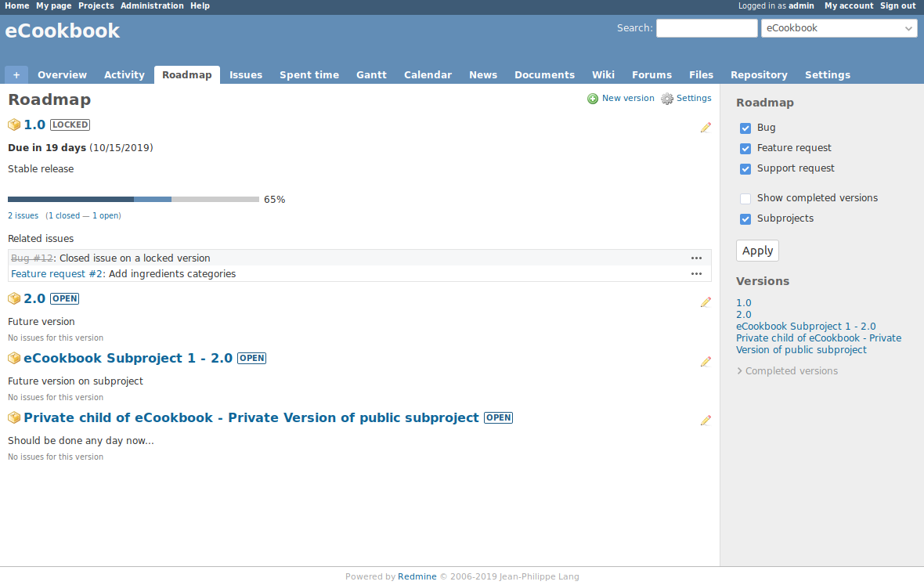Switch to the Activity tab

[x=125, y=75]
